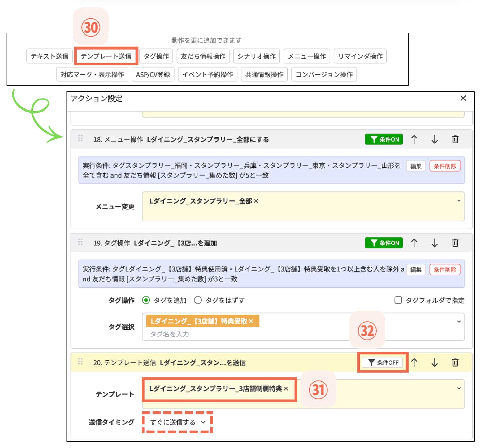Toggle 条件ON filter on action 18
481x448 pixels.
click(x=383, y=139)
